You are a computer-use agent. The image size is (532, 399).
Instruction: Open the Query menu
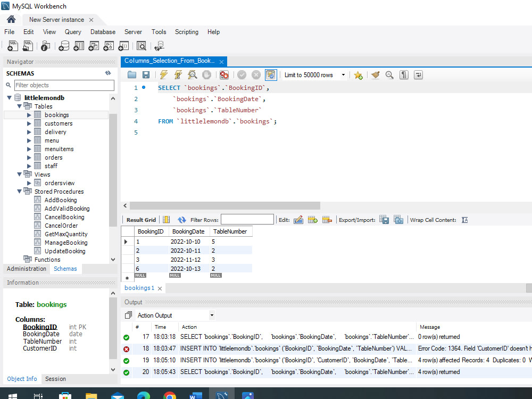click(73, 32)
